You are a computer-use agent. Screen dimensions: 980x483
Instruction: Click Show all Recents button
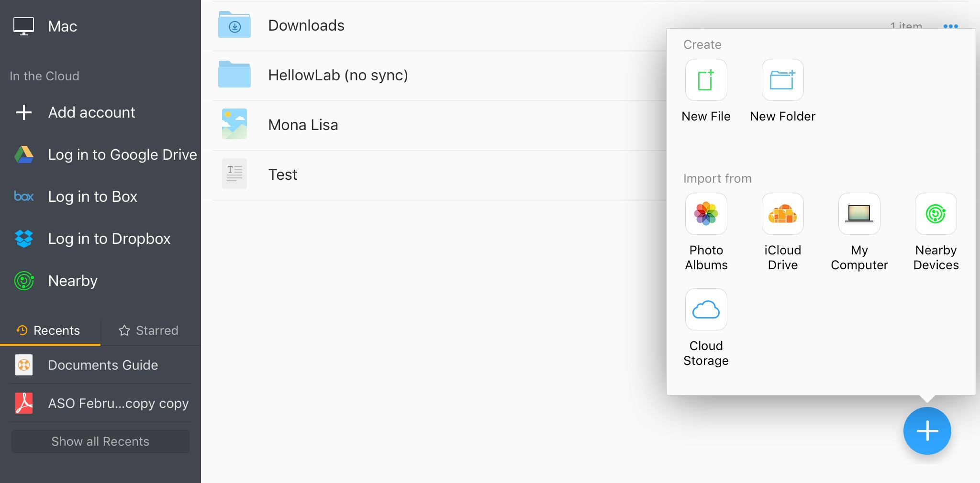[x=100, y=441]
